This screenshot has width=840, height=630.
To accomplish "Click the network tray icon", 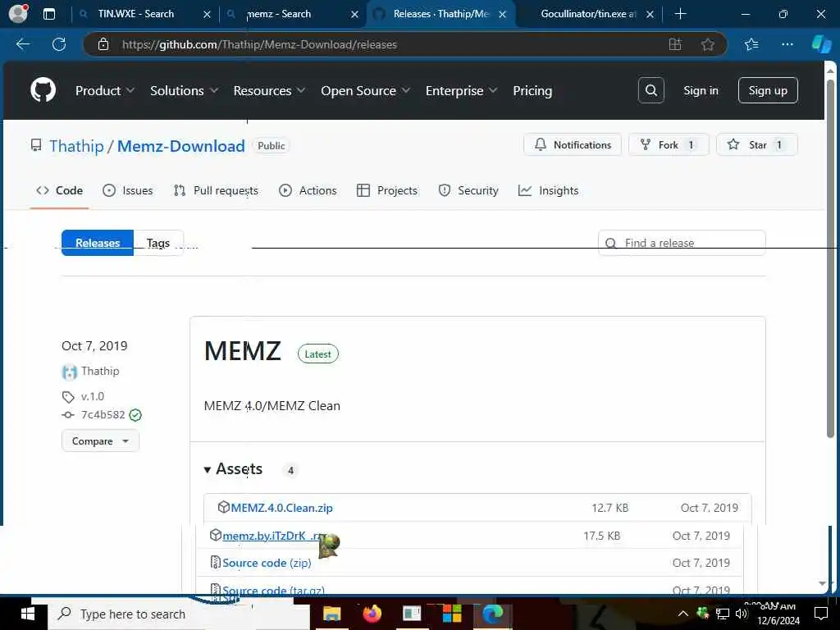I will [x=723, y=614].
